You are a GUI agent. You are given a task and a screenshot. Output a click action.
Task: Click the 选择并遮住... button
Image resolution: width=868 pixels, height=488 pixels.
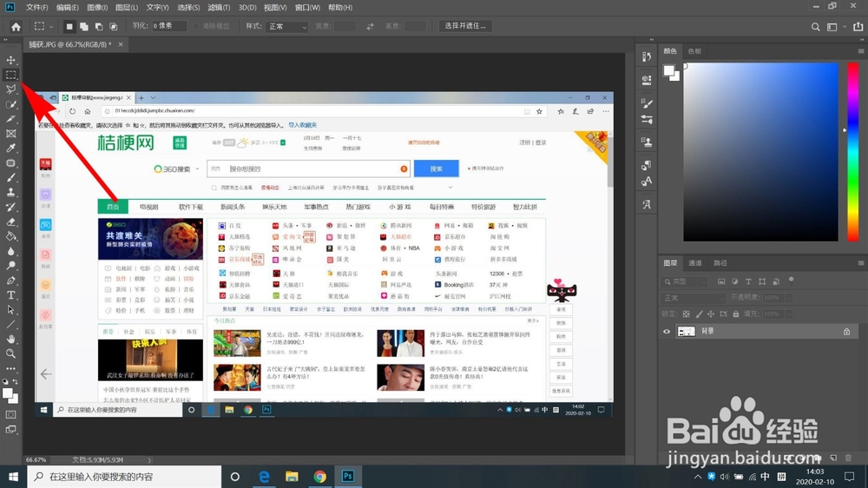tap(465, 26)
